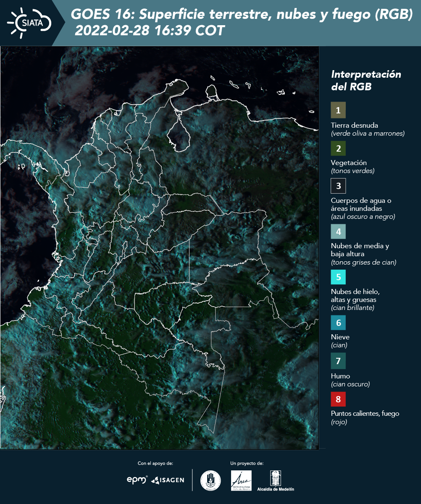Select swatch 5 for Nubes de hielo

pyautogui.click(x=338, y=277)
